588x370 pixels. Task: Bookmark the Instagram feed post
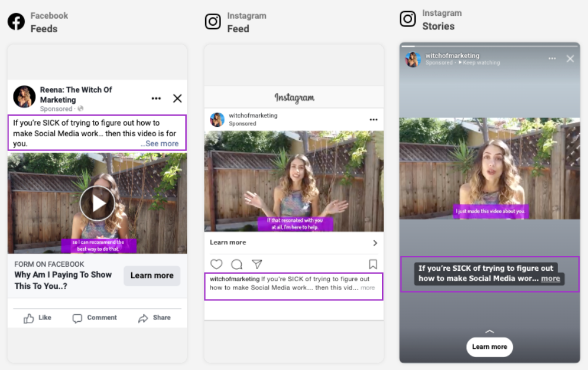pos(373,264)
